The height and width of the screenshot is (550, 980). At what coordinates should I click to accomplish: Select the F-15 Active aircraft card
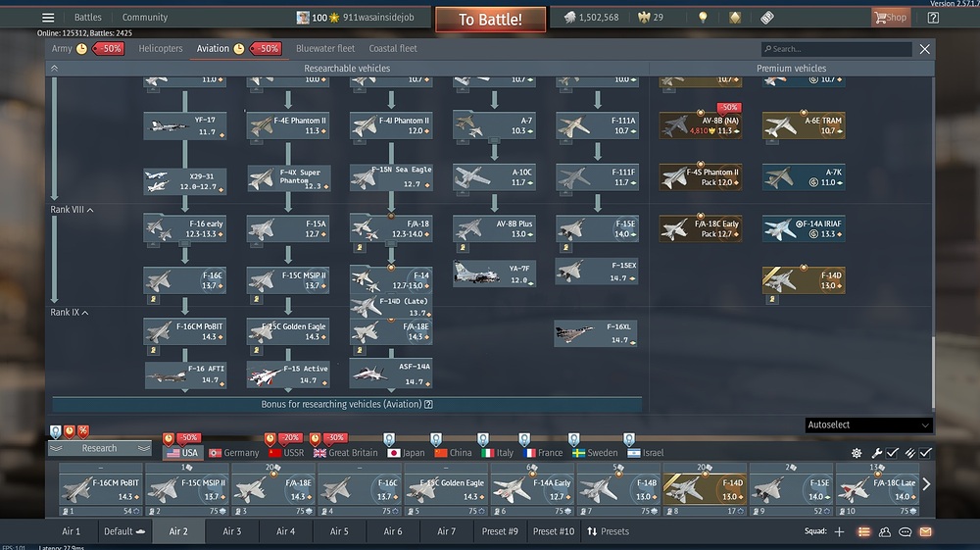click(x=287, y=375)
